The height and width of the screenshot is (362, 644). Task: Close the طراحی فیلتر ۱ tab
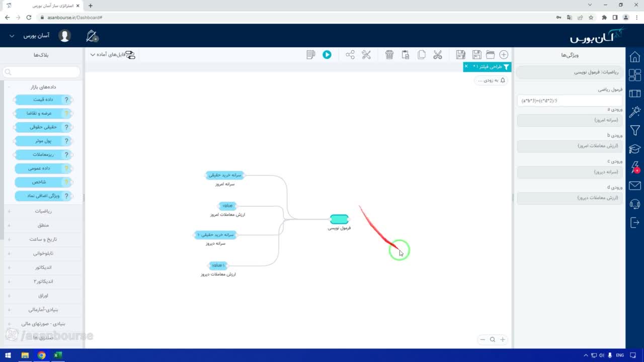coord(466,66)
